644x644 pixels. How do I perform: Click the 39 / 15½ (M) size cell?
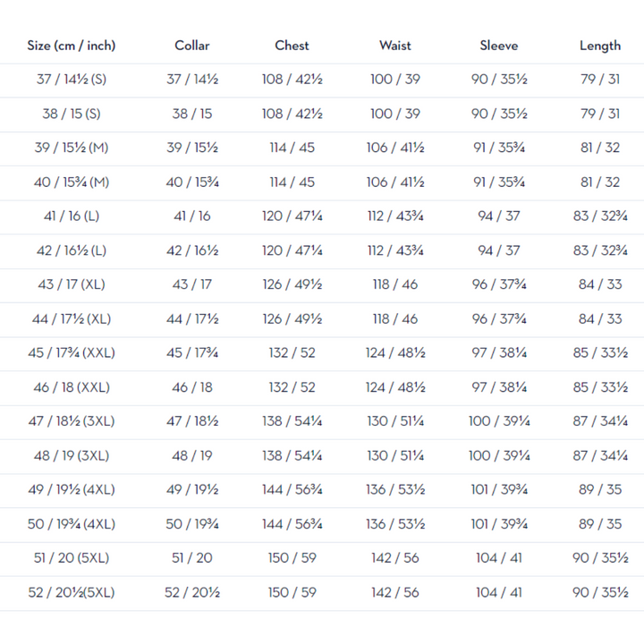72,148
